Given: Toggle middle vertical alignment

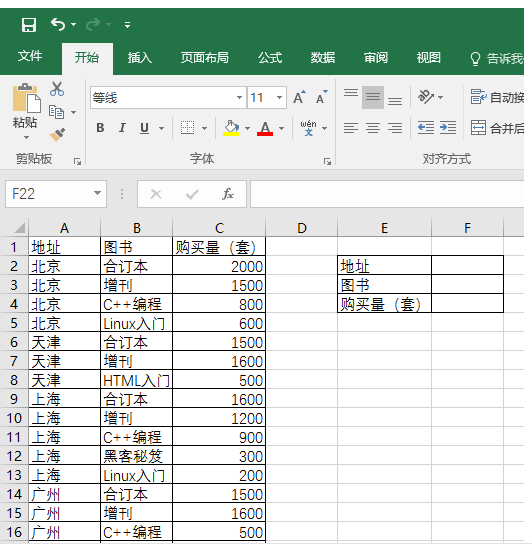Looking at the screenshot, I should coord(373,97).
